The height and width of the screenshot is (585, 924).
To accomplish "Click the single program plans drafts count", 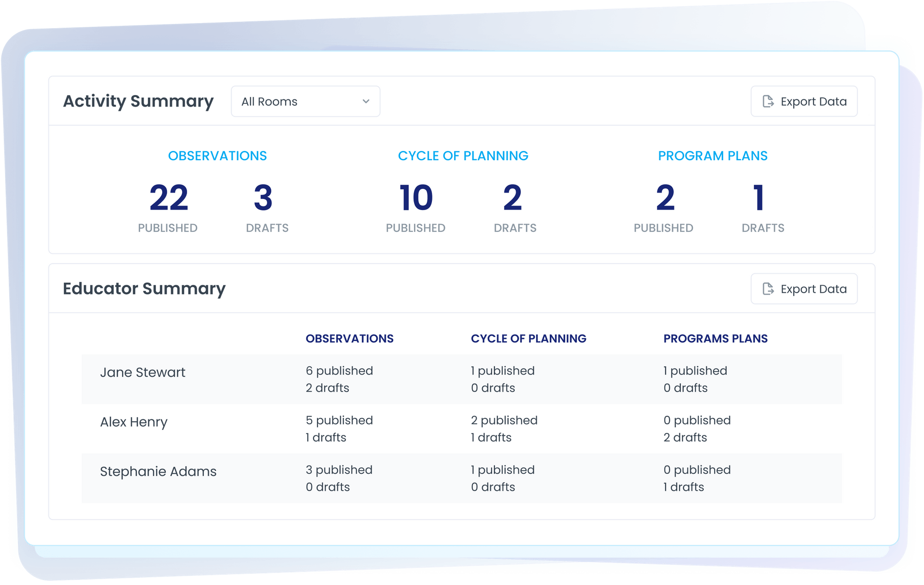I will pyautogui.click(x=759, y=198).
